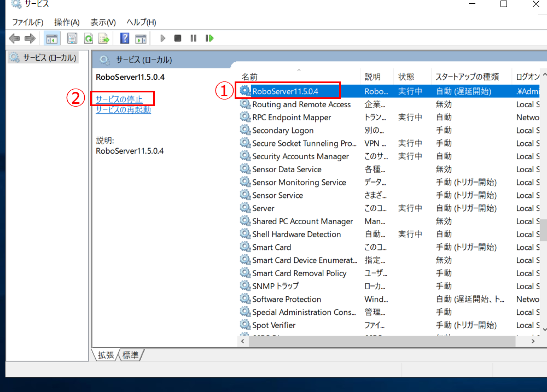This screenshot has height=392, width=547.
Task: Select Sensor Data Service row
Action: pyautogui.click(x=389, y=169)
